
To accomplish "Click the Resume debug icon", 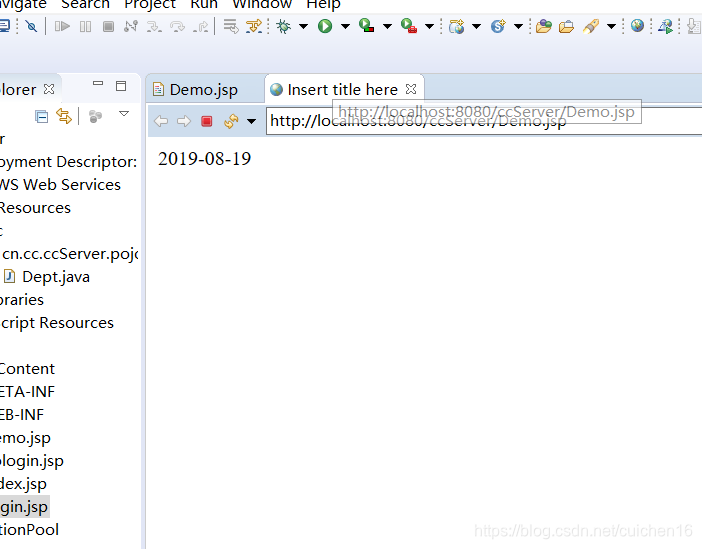I will [62, 26].
